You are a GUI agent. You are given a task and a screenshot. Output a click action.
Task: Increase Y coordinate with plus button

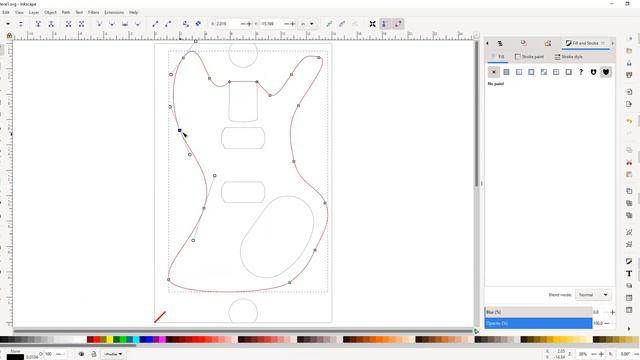pyautogui.click(x=292, y=24)
